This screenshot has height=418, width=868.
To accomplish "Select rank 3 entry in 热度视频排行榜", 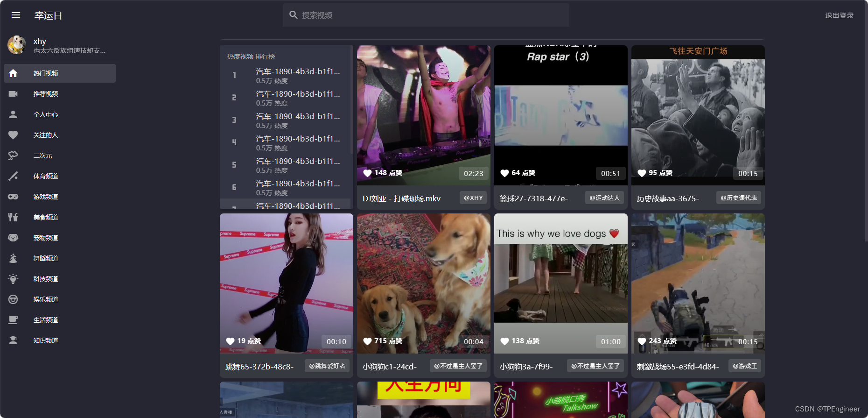I will (285, 120).
